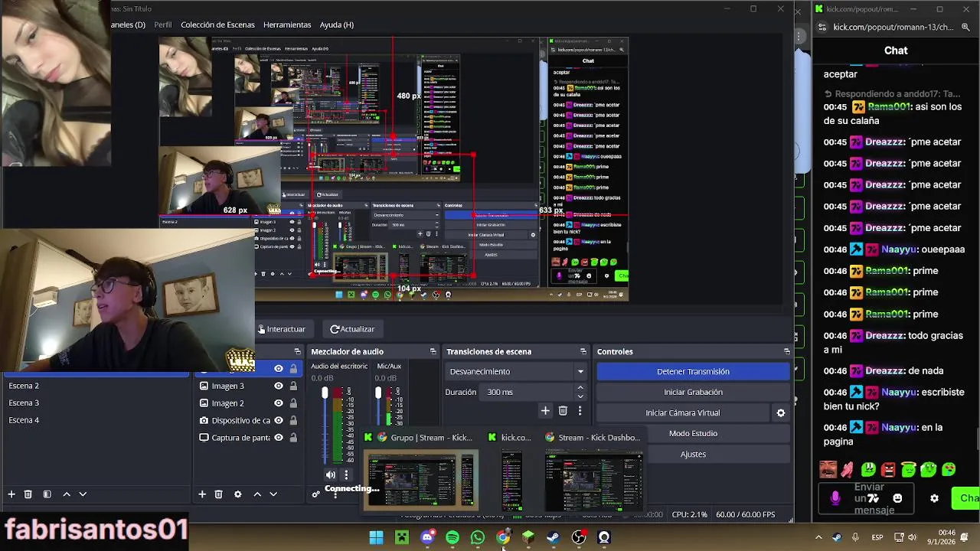Open Discord from the taskbar
The width and height of the screenshot is (980, 551).
click(427, 538)
